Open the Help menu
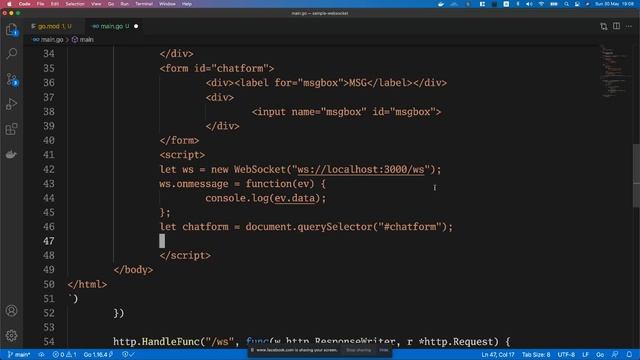The height and width of the screenshot is (360, 640). click(x=187, y=4)
